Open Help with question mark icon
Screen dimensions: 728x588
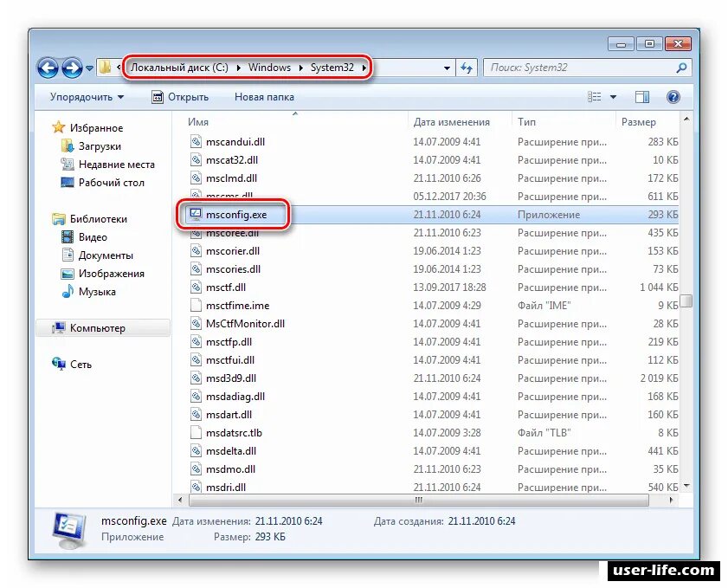tap(673, 97)
